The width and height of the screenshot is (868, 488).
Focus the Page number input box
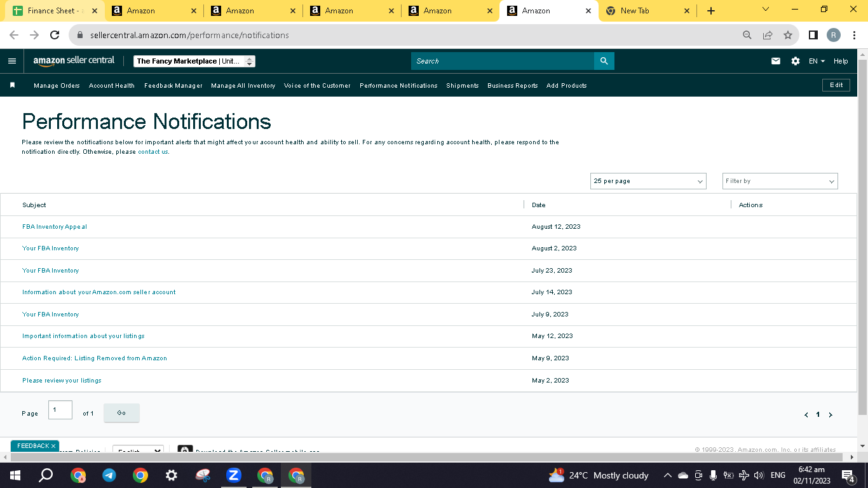pyautogui.click(x=60, y=410)
